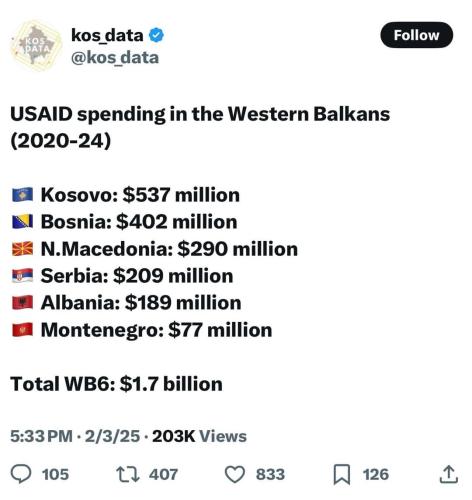Click the Kosovo flag emoji
This screenshot has width=472, height=500.
coord(23,195)
